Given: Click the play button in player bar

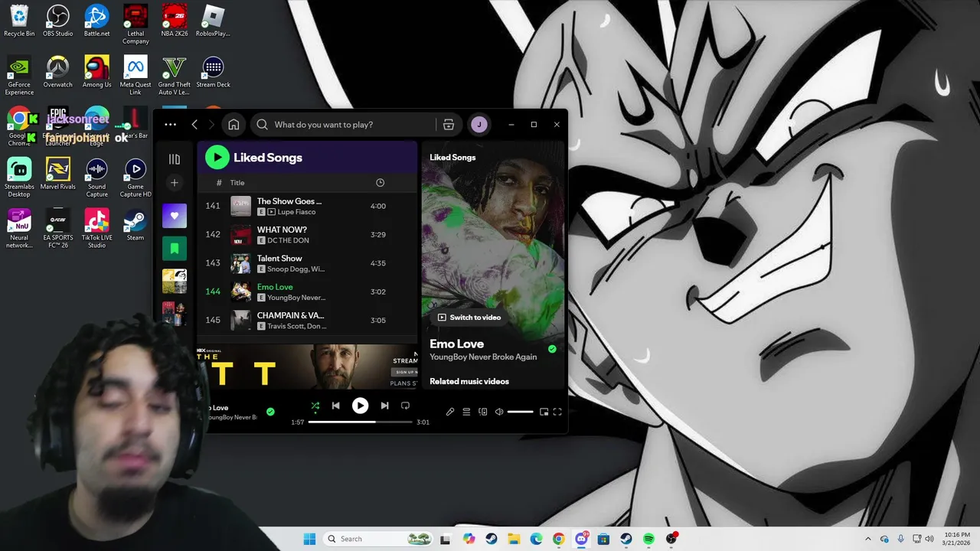Looking at the screenshot, I should tap(360, 406).
